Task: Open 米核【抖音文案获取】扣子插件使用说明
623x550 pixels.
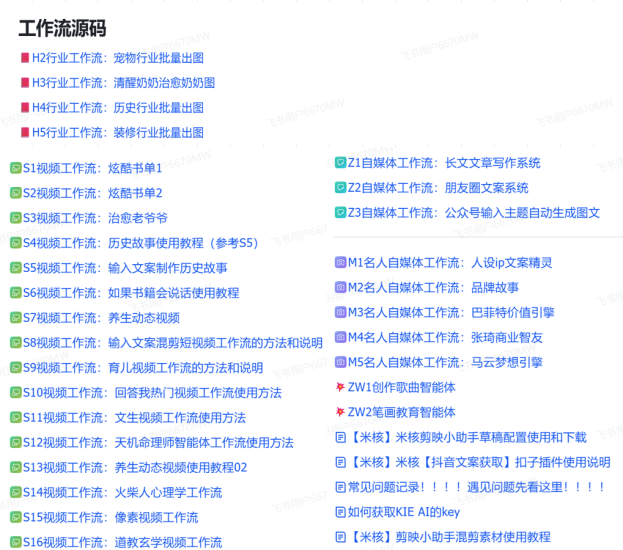Action: pyautogui.click(x=480, y=462)
